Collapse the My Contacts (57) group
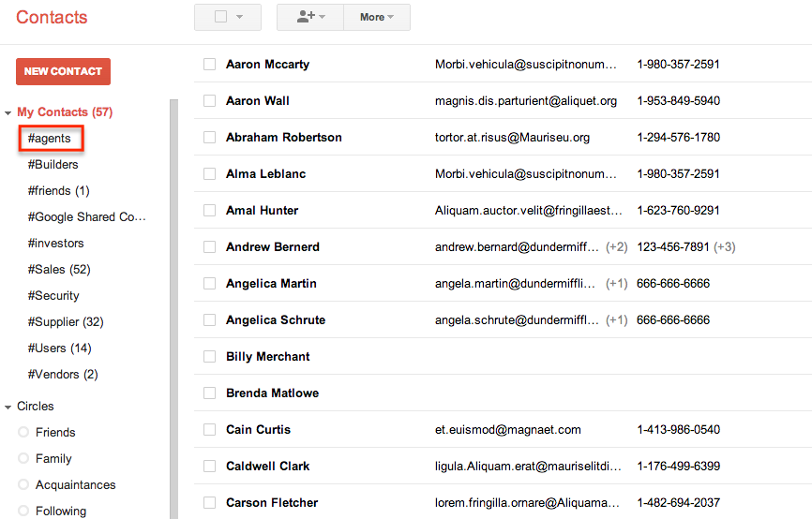This screenshot has height=519, width=812. (8, 112)
